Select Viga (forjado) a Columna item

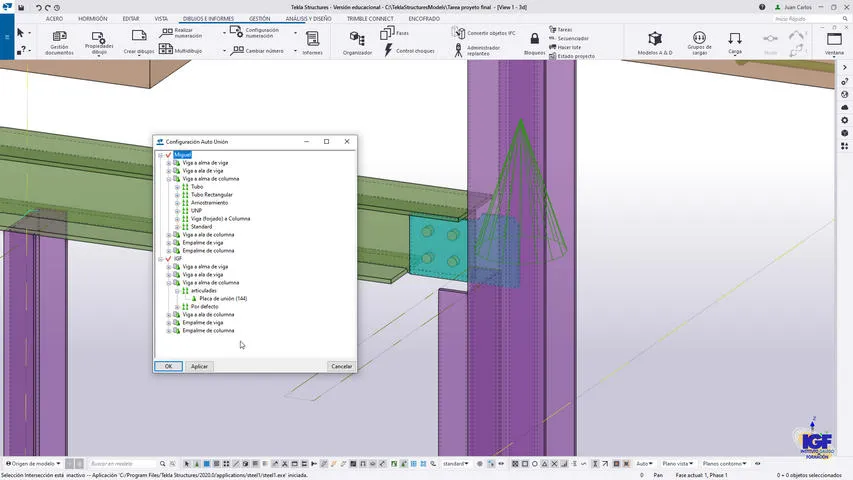(220, 219)
